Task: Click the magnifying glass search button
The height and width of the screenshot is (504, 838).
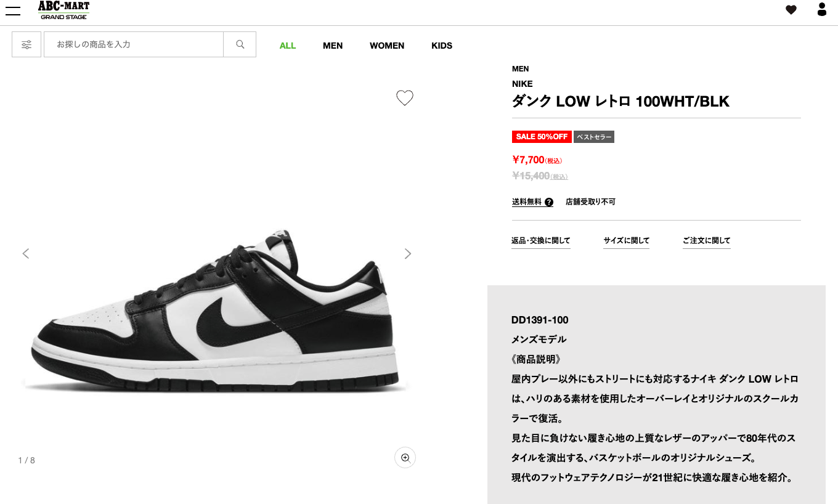Action: point(240,44)
